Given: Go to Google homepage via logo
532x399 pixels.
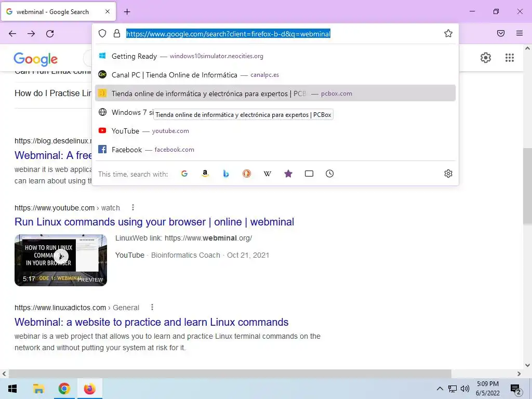Looking at the screenshot, I should tap(36, 59).
